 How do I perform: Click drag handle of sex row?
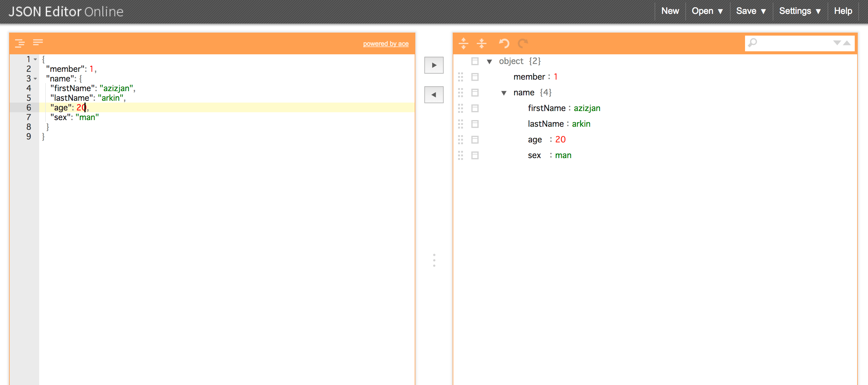(461, 156)
